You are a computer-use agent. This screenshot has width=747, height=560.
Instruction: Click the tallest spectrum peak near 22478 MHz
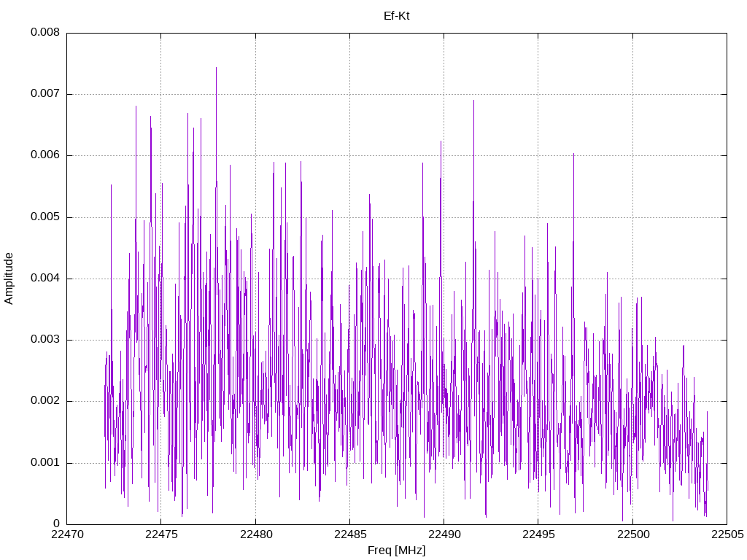(216, 68)
